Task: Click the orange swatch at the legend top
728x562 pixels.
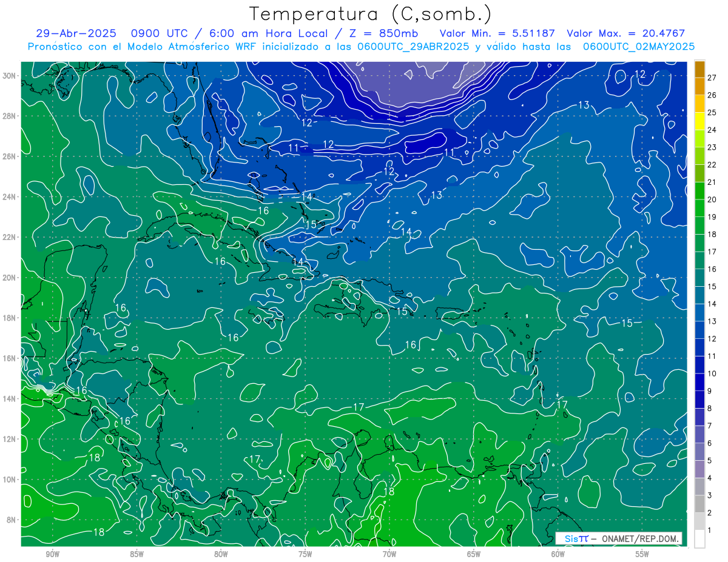Action: click(699, 69)
